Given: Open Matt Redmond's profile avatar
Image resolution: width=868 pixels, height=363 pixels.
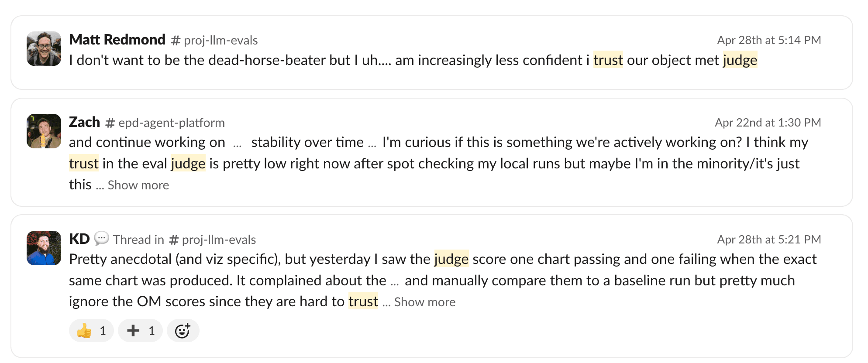Looking at the screenshot, I should point(44,48).
